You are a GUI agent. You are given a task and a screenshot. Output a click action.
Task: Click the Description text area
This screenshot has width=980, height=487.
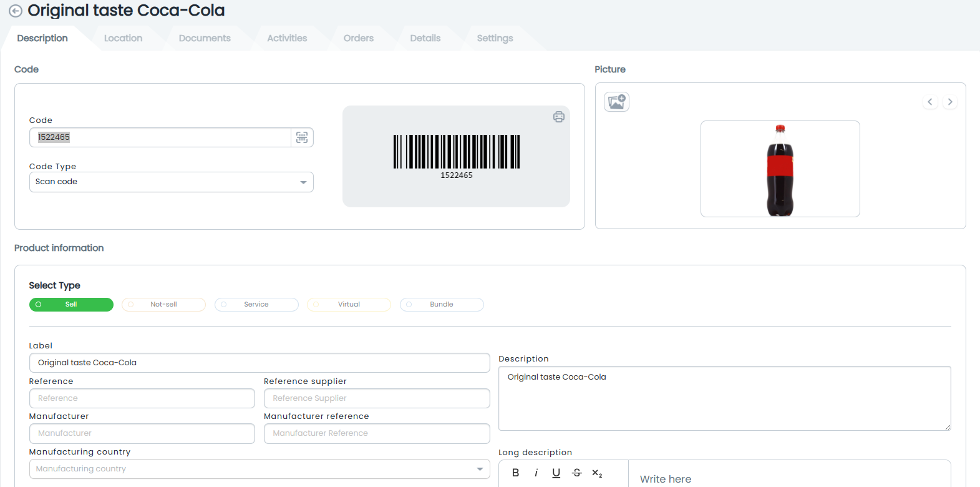tap(725, 398)
